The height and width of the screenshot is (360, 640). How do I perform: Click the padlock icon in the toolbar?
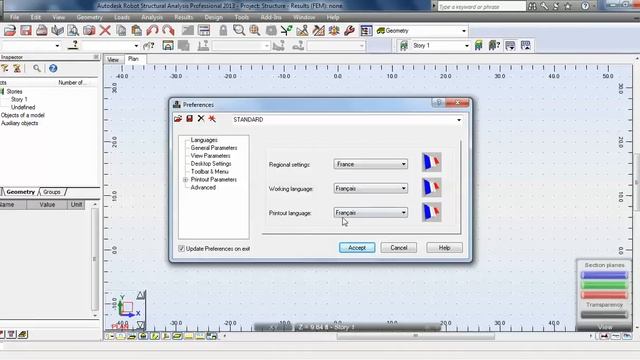click(x=223, y=30)
